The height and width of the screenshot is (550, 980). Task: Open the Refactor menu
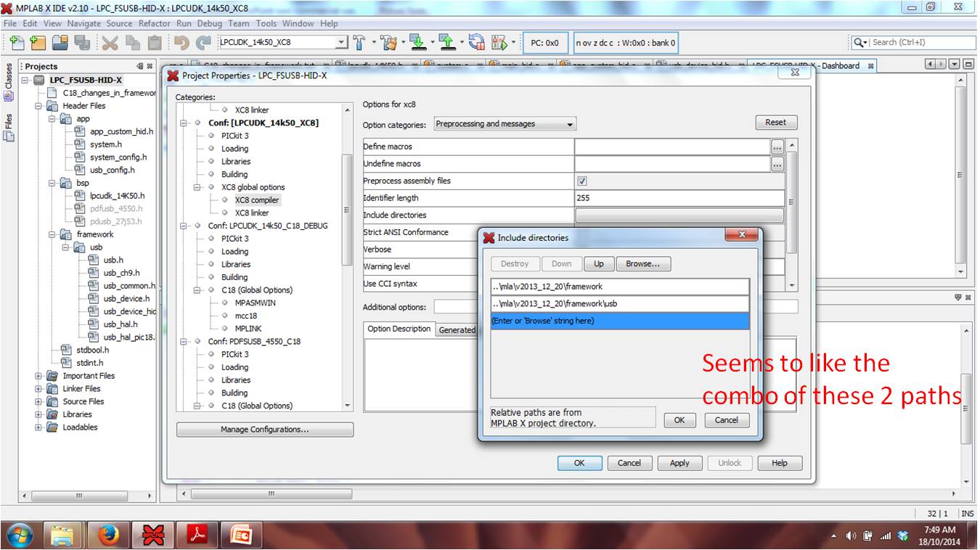click(154, 23)
